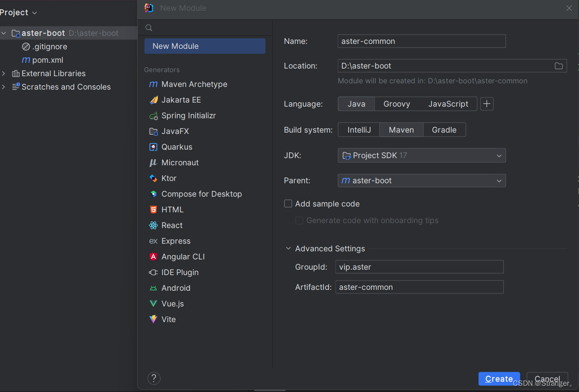Add another language with plus button

pyautogui.click(x=487, y=104)
